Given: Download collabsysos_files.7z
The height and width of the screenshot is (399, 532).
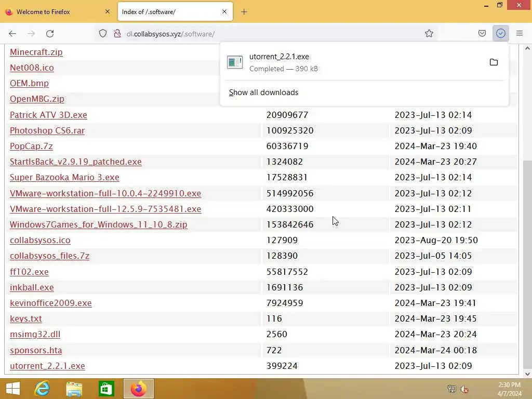Looking at the screenshot, I should click(x=49, y=256).
